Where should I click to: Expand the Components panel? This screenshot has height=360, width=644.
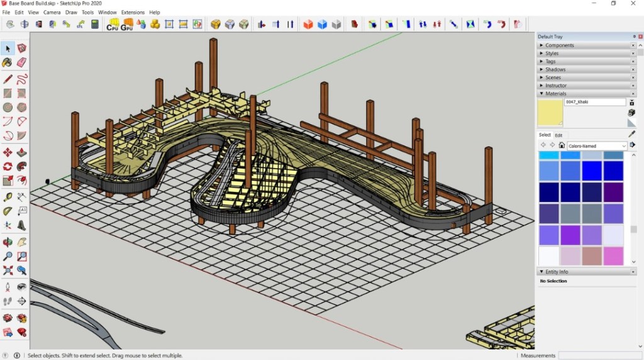pos(559,45)
